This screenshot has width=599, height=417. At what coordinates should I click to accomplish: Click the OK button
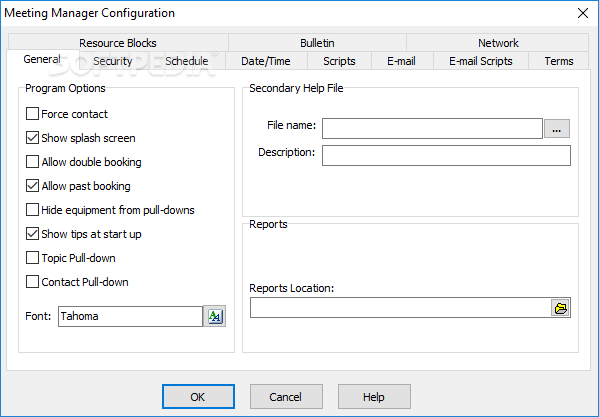(x=198, y=397)
